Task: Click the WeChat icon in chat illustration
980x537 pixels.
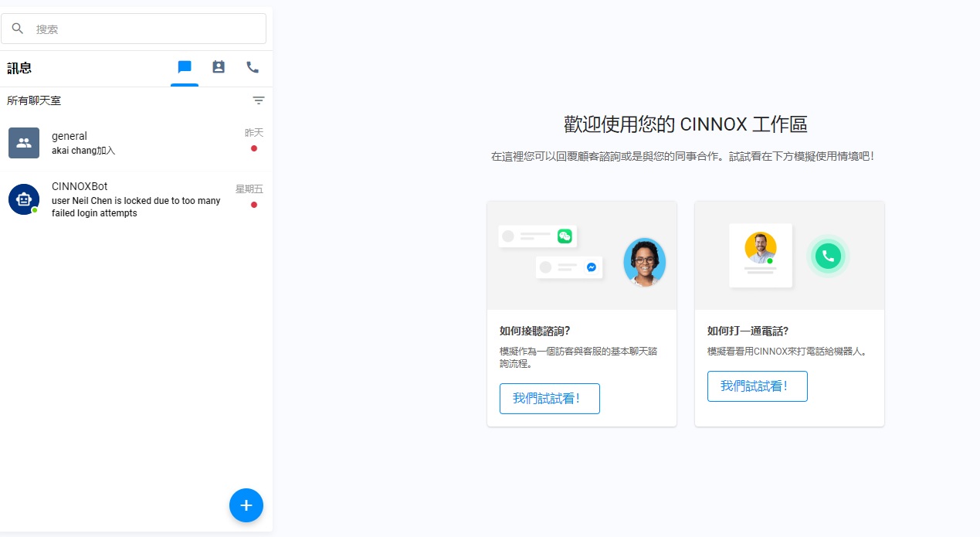Action: tap(565, 236)
